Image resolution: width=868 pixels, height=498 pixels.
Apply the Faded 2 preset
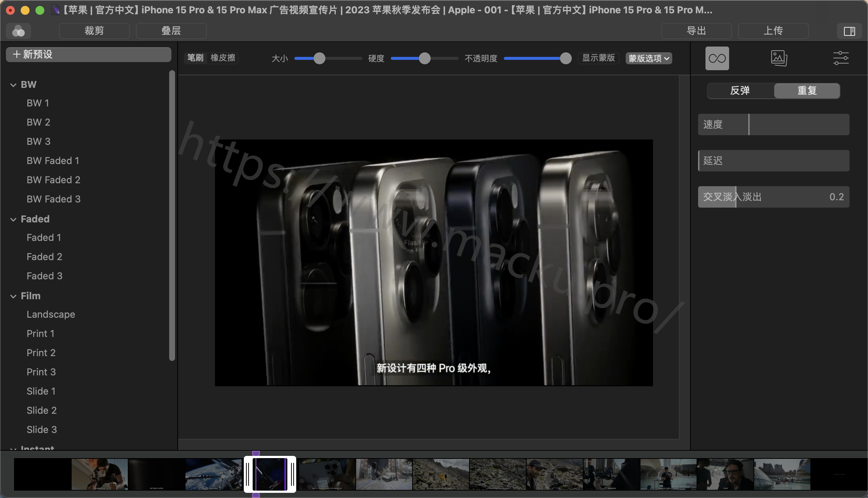(44, 257)
